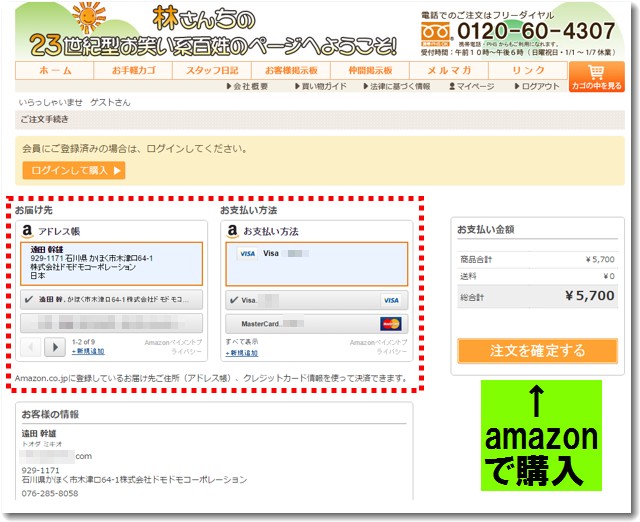Click the ご注文手続き heading bar
The width and height of the screenshot is (640, 522).
point(320,120)
